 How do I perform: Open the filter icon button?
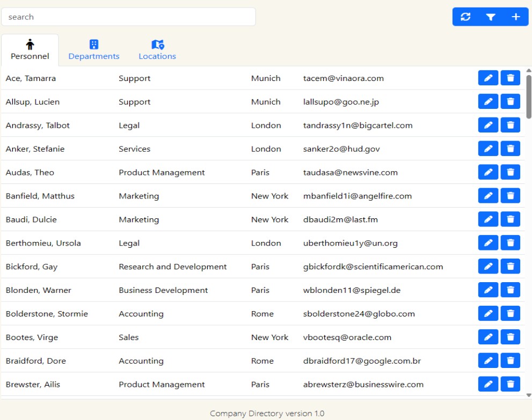click(491, 17)
